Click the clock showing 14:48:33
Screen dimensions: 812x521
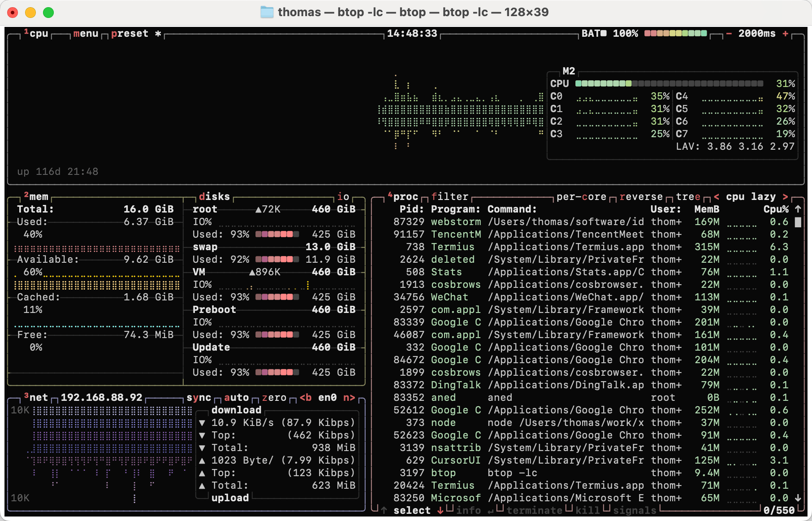coord(412,34)
